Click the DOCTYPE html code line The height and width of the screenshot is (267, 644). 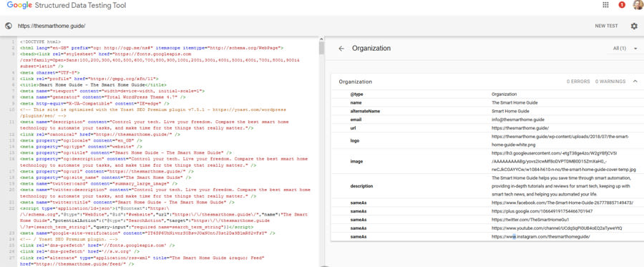point(40,42)
